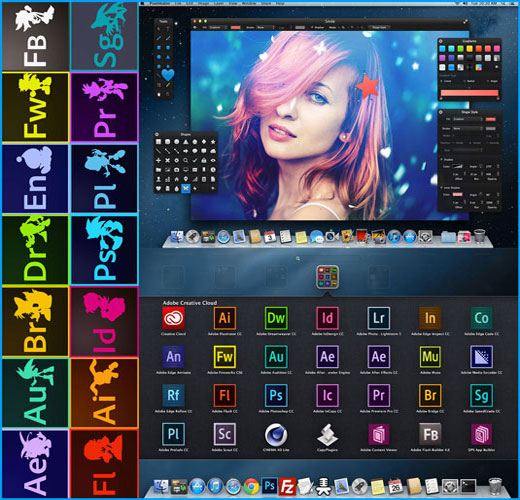The image size is (520, 500).
Task: Click the yellow Fw Sonic tile
Action: coord(35,107)
